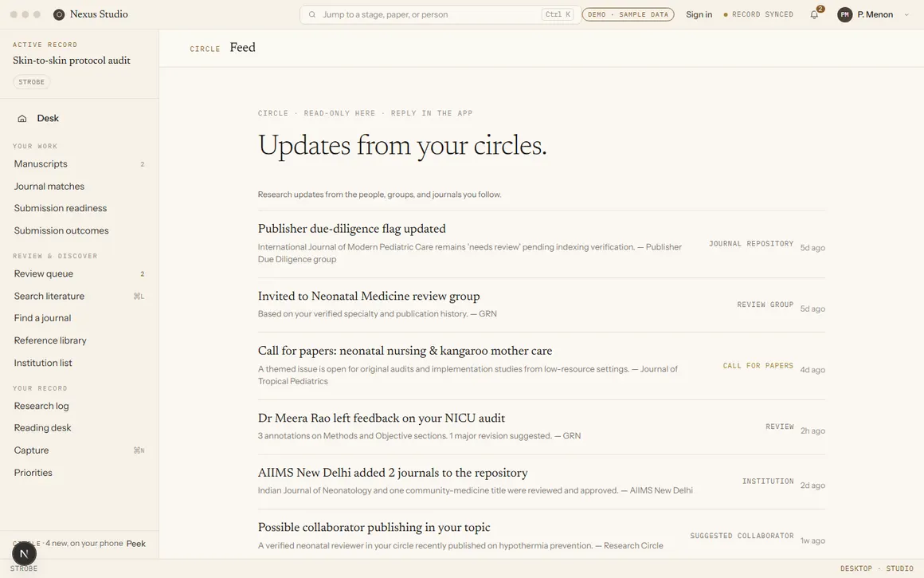The image size is (924, 578).
Task: Click the Sign in link
Action: [699, 14]
